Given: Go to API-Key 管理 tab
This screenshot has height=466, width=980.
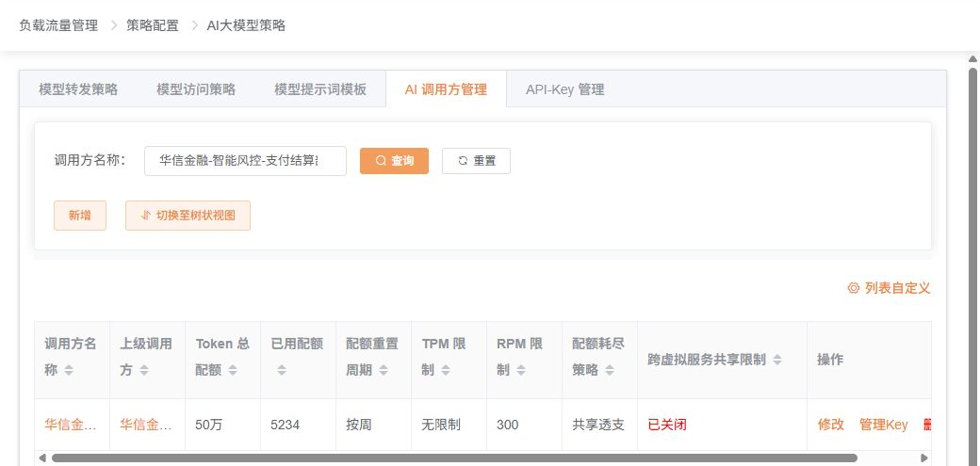Looking at the screenshot, I should [x=565, y=89].
